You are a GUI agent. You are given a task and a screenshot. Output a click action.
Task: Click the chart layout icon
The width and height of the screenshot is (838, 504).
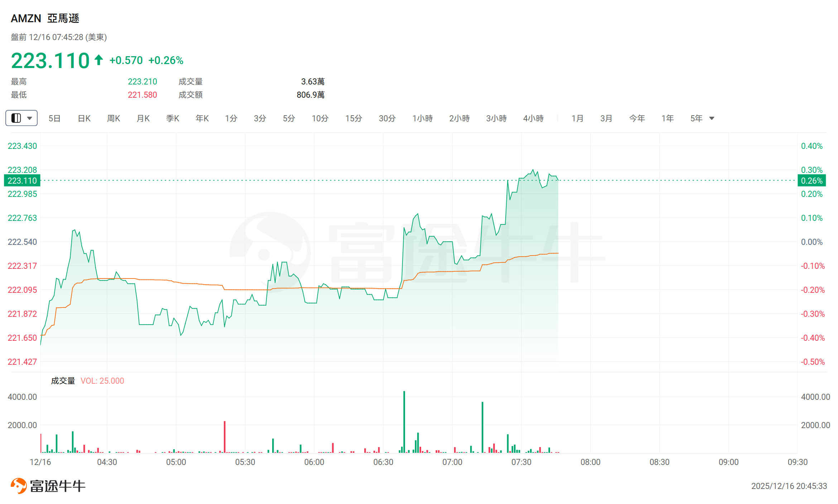[16, 118]
